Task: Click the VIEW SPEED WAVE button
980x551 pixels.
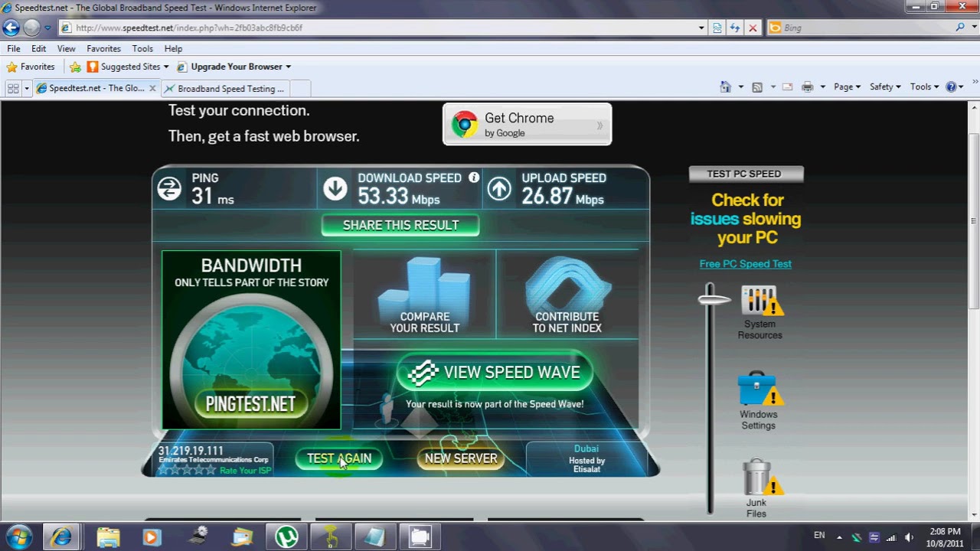Action: (x=495, y=372)
